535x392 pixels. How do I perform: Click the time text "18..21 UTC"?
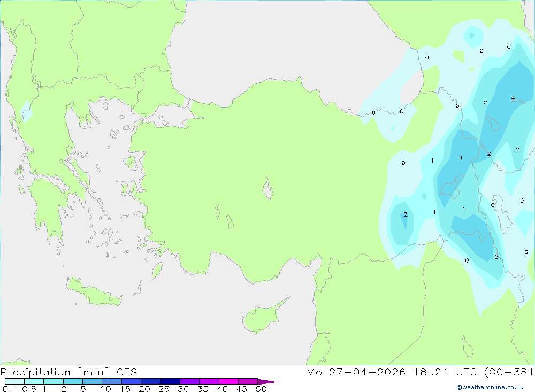[445, 372]
